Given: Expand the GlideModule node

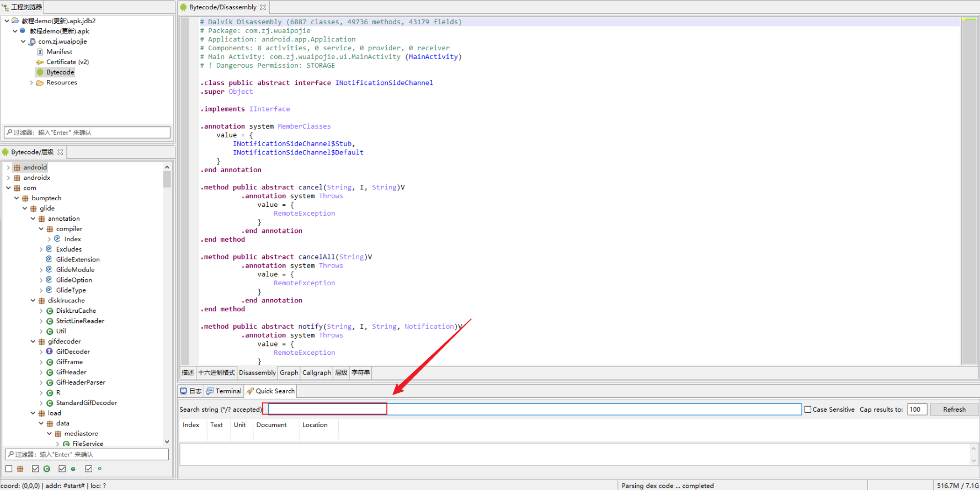Looking at the screenshot, I should point(41,270).
